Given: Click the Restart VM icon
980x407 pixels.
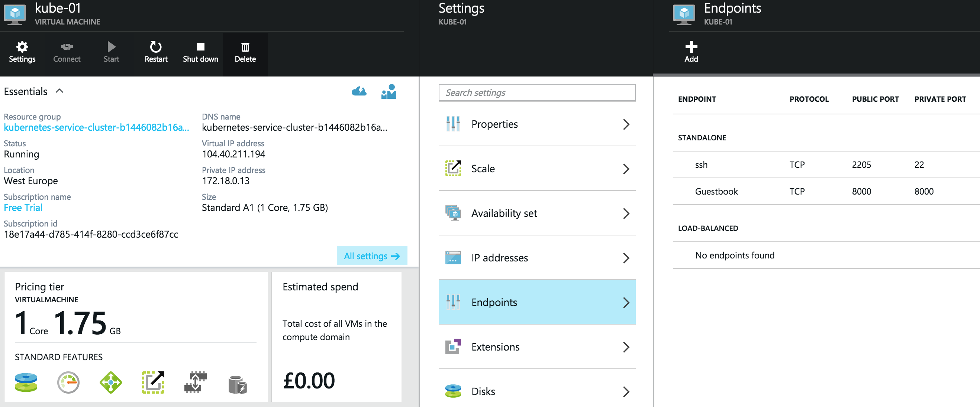Looking at the screenshot, I should coord(156,52).
